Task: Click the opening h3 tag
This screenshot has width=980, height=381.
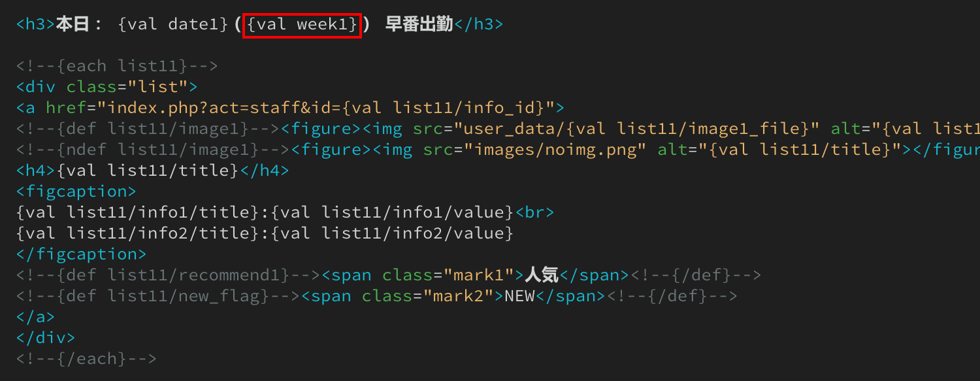Action: coord(36,25)
